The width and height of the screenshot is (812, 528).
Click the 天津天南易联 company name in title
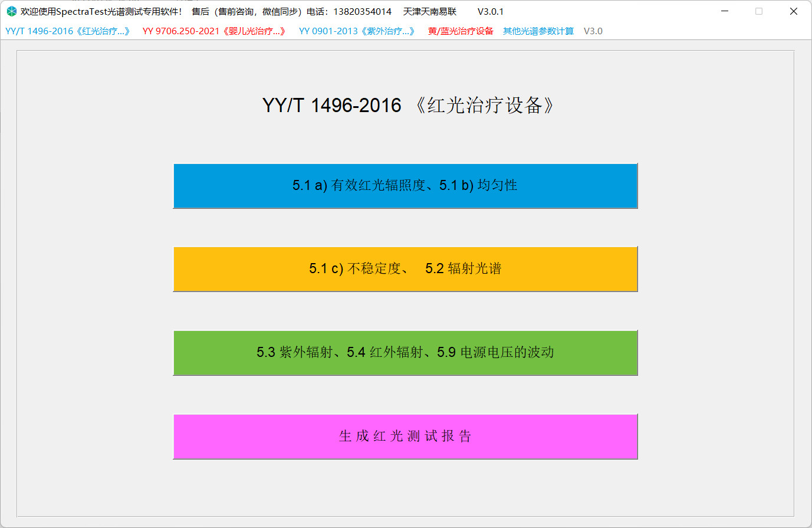430,12
